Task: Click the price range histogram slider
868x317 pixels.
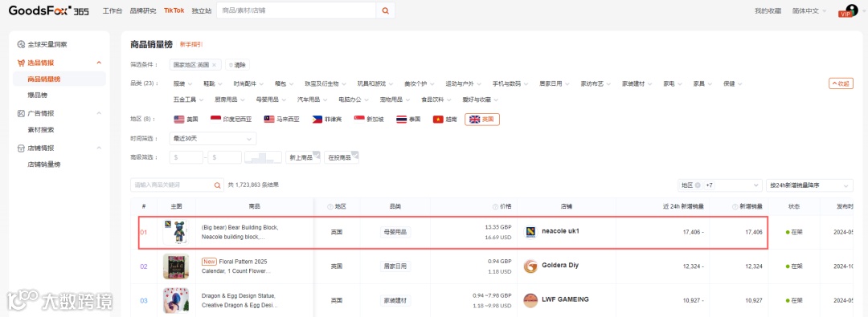Action: [x=263, y=157]
